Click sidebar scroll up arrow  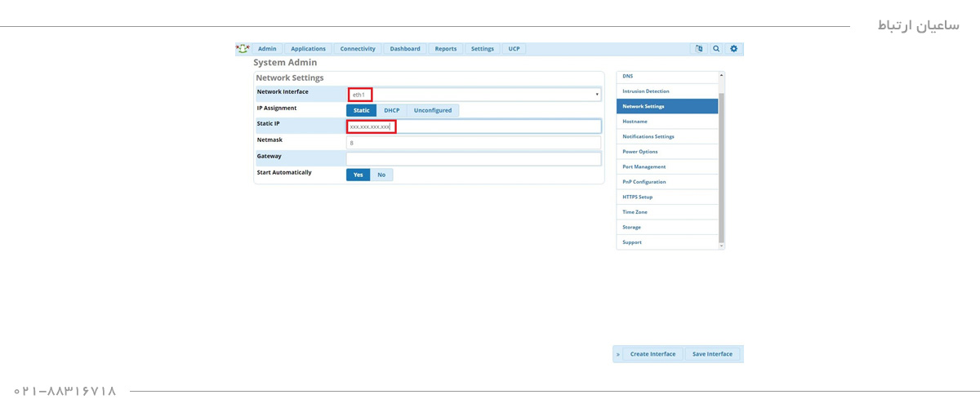[721, 76]
